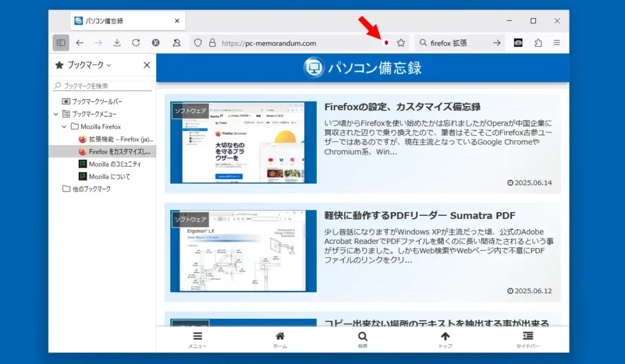Select the ブックマークメニュー tree row

pyautogui.click(x=103, y=114)
